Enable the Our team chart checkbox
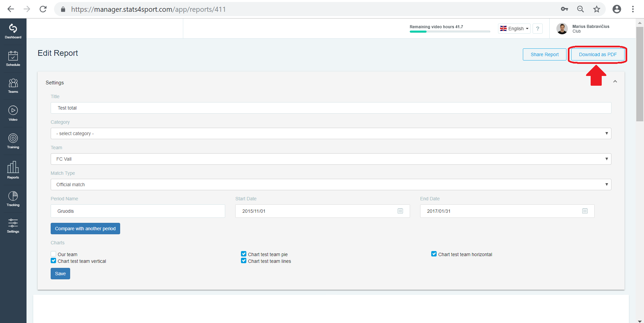The height and width of the screenshot is (323, 644). [53, 254]
